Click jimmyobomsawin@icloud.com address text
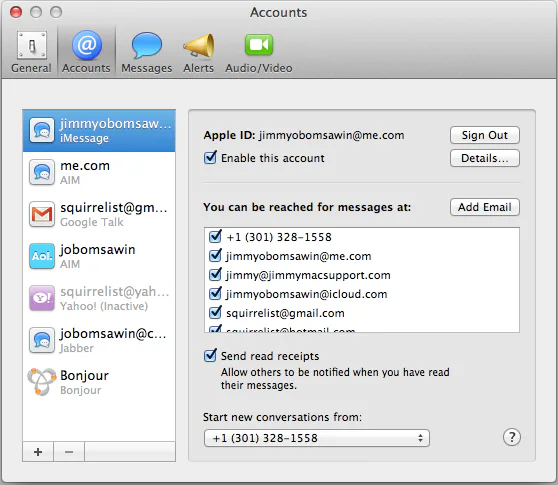 306,294
